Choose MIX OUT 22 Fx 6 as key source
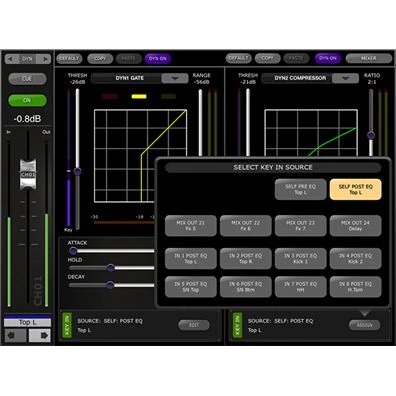Screen dimensions: 396x396 [x=246, y=226]
